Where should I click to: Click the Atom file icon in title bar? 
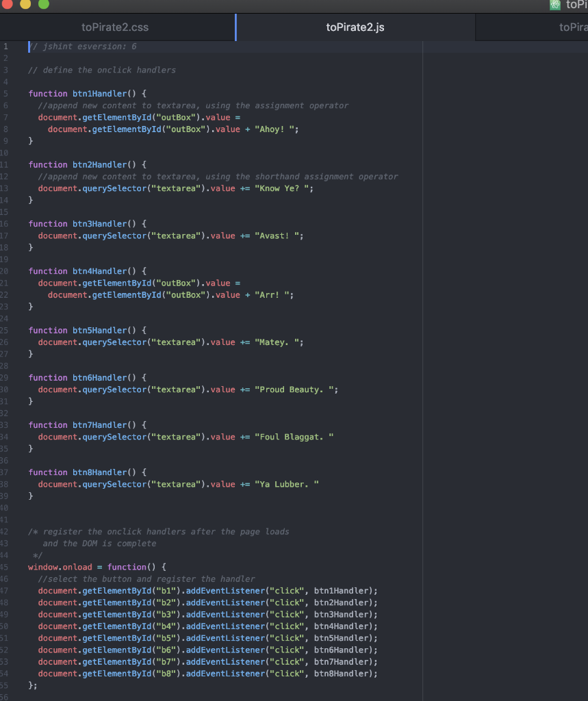[555, 5]
